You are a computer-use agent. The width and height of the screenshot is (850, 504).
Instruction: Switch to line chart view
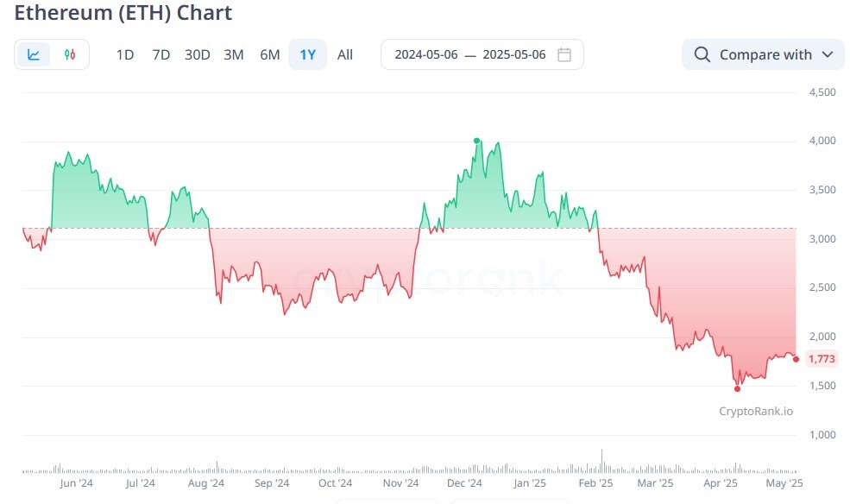(x=34, y=54)
